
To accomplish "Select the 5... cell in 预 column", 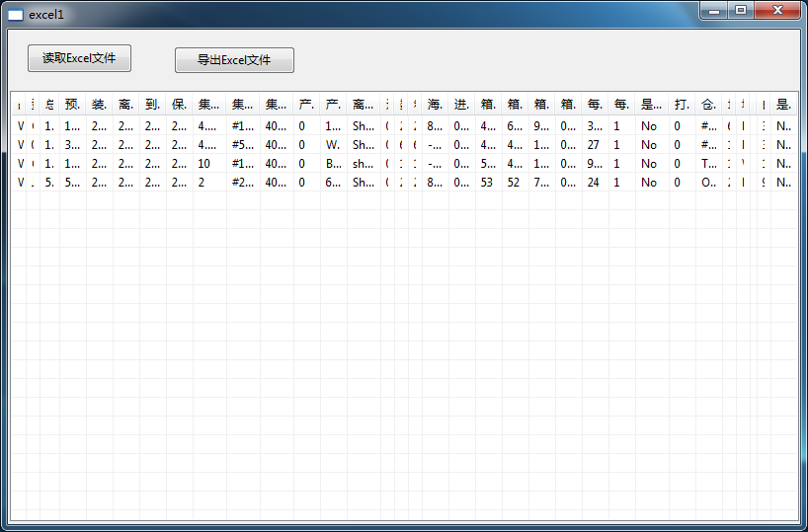I will tap(73, 183).
